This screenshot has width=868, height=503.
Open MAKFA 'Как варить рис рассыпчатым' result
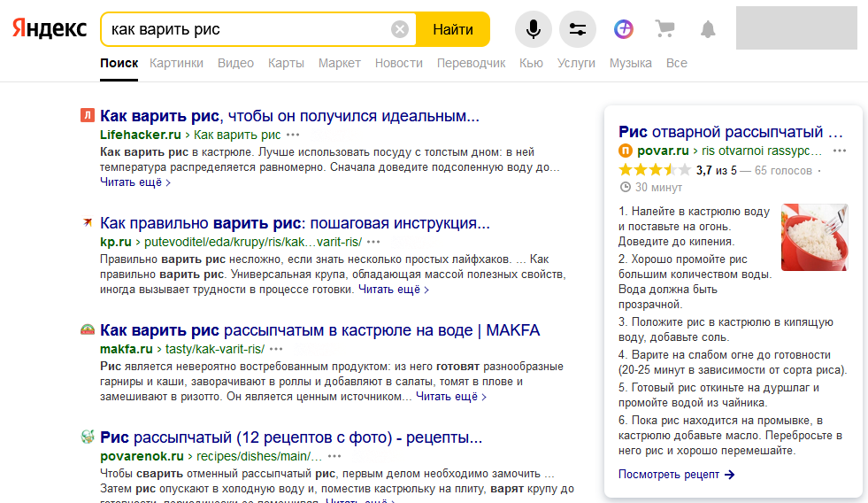click(319, 330)
